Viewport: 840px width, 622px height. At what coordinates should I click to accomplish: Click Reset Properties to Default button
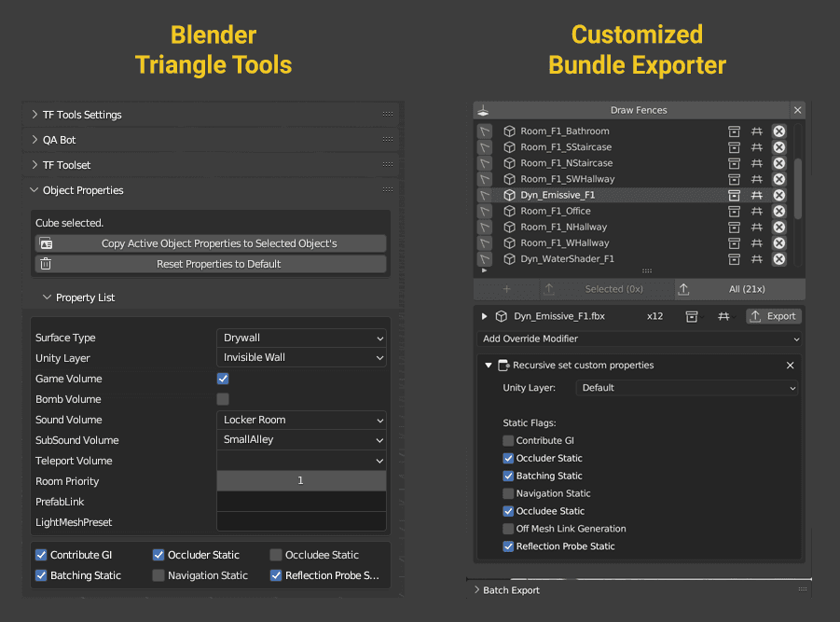click(211, 264)
